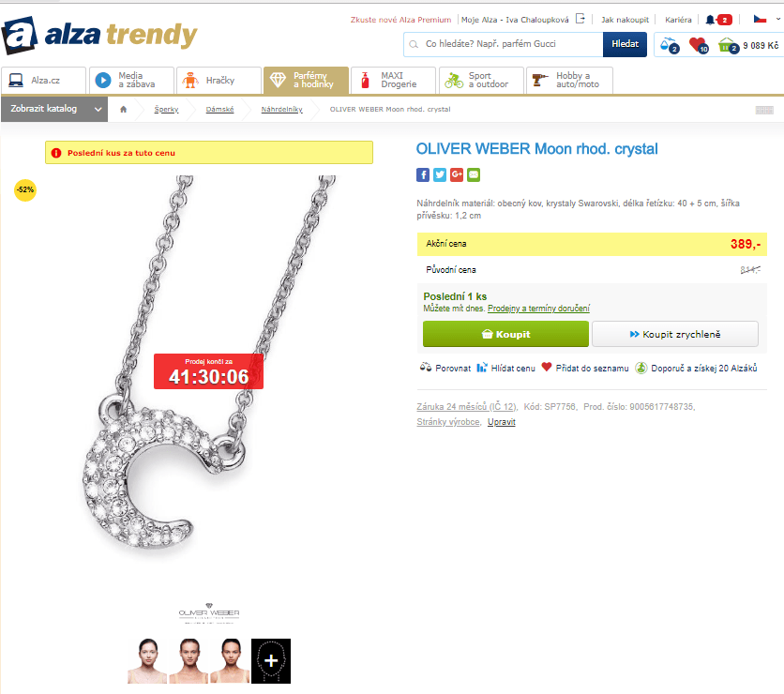The width and height of the screenshot is (784, 694).
Task: Share product by email icon
Action: pos(474,174)
